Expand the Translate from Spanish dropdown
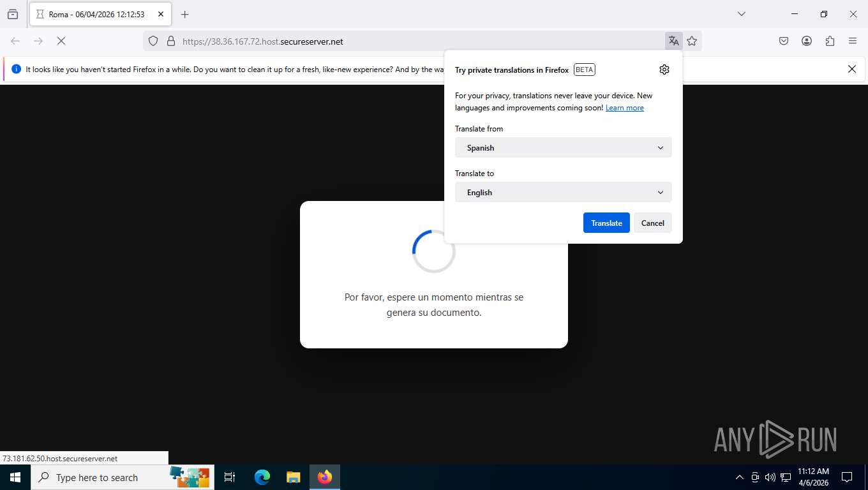Image resolution: width=868 pixels, height=490 pixels. pos(564,147)
